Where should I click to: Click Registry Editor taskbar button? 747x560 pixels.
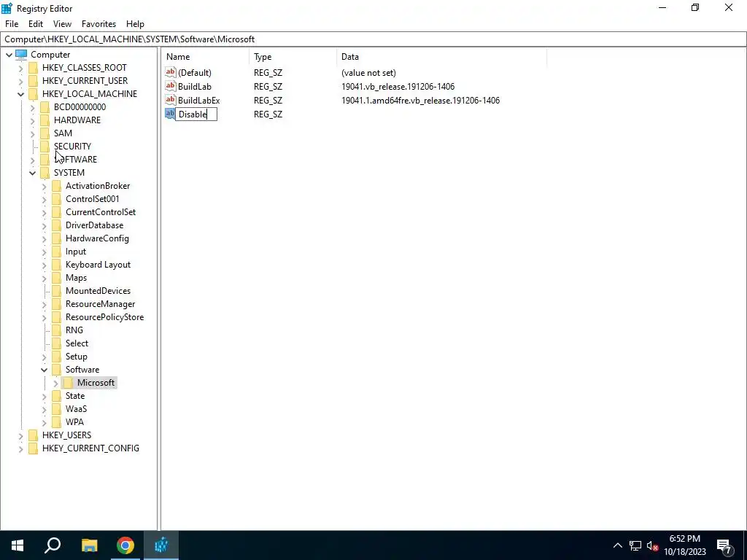tap(161, 545)
